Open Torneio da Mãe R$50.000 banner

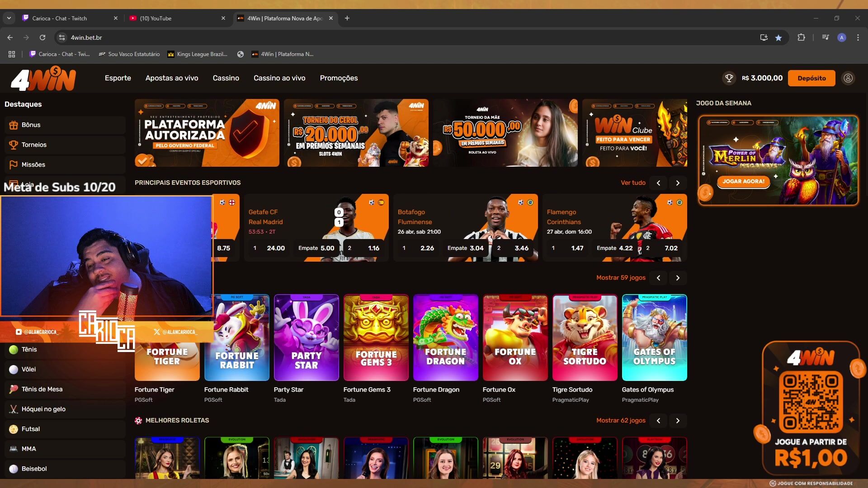[505, 133]
